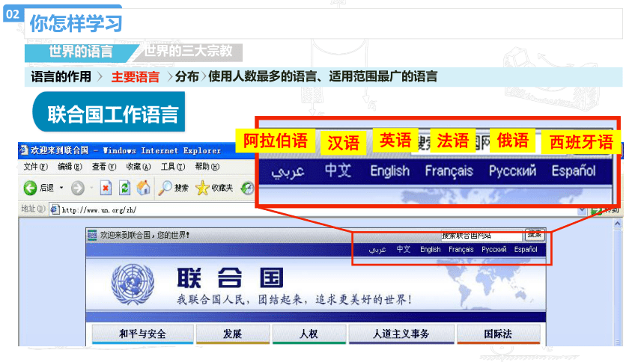The height and width of the screenshot is (362, 644).
Task: Click small English language link on webpage
Action: (x=430, y=250)
